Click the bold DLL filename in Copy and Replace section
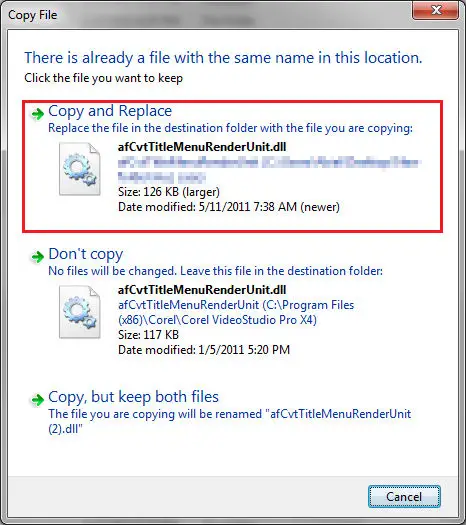 [x=202, y=147]
